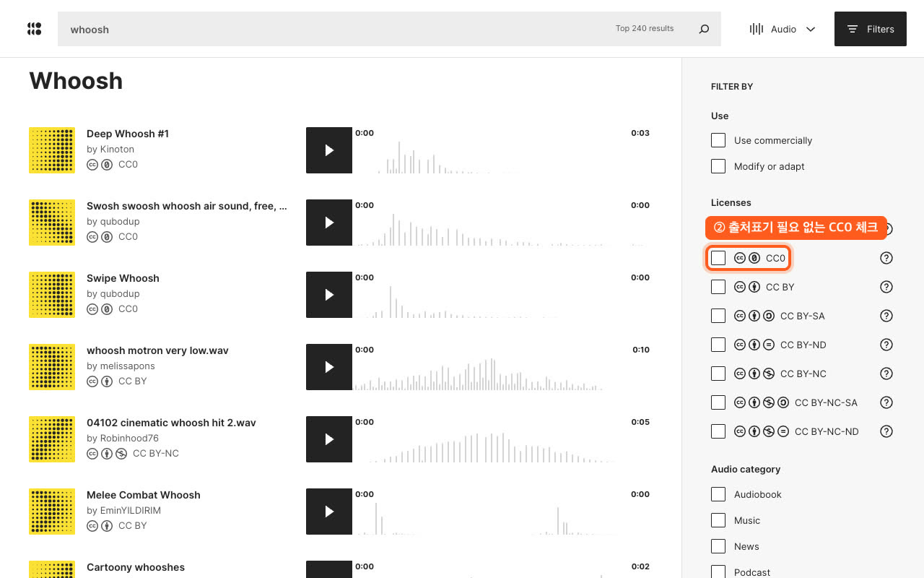This screenshot has height=578, width=924.
Task: Select the CC BY-NC license checkbox
Action: click(x=718, y=374)
